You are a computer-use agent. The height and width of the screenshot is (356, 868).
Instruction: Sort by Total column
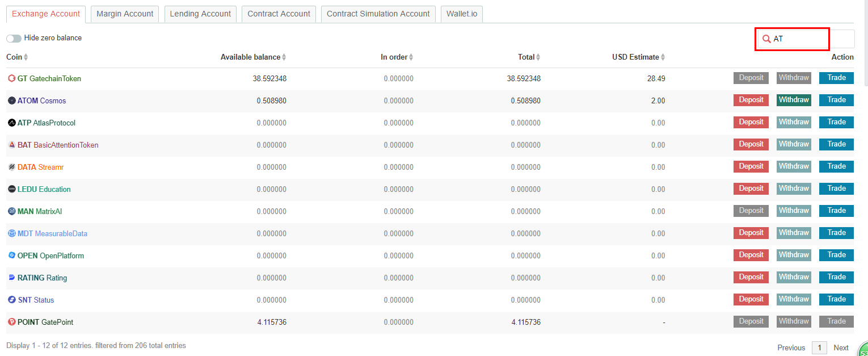pyautogui.click(x=529, y=57)
